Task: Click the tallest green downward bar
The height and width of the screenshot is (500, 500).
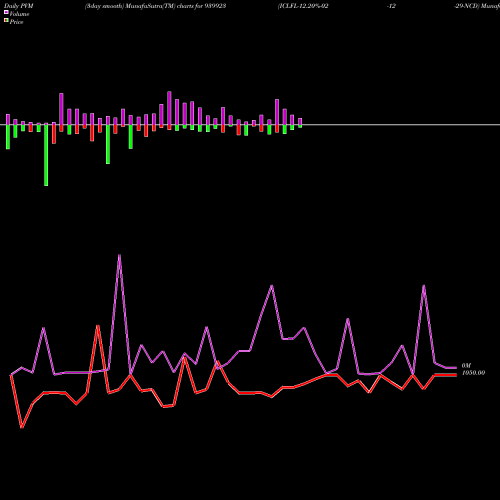Action: point(46,155)
